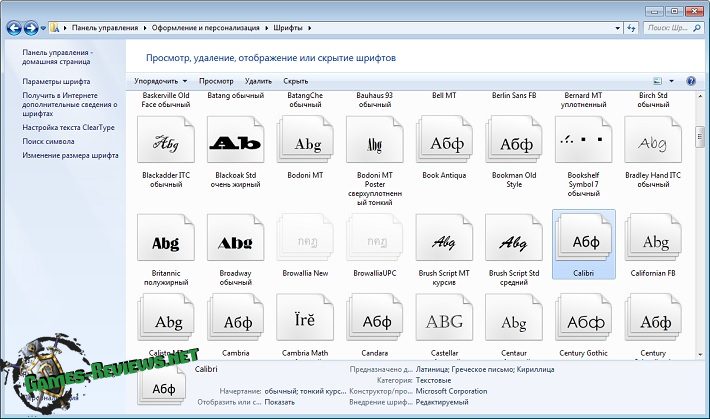Click the Berlin Sans FB font label

click(x=514, y=96)
